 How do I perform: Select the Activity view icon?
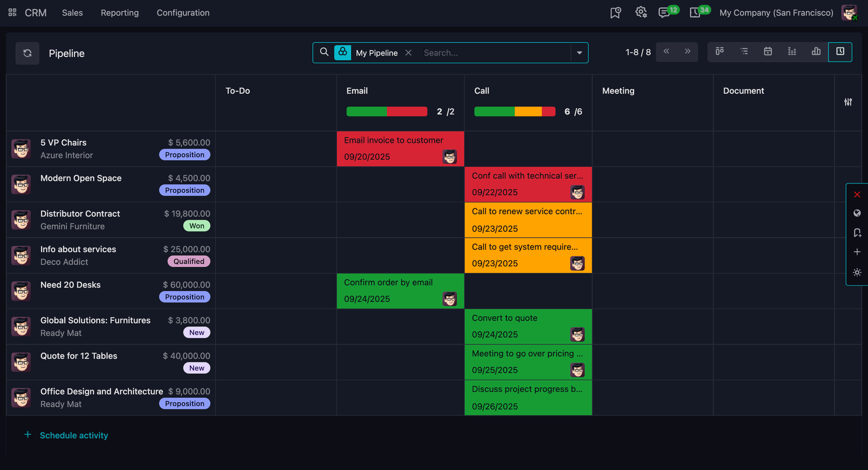point(840,52)
